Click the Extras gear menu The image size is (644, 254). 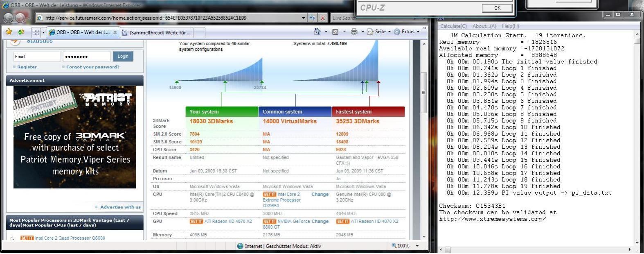pos(407,32)
